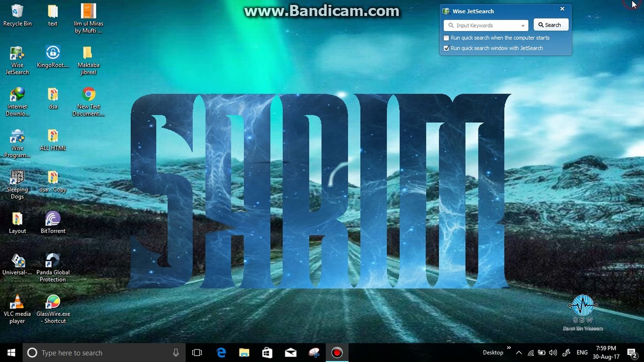The image size is (644, 362).
Task: Open the Recycle Bin desktop icon
Action: point(17,15)
